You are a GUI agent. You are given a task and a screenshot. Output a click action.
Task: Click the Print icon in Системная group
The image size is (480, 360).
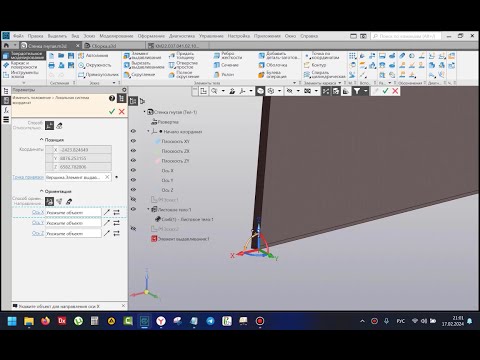pos(51,65)
